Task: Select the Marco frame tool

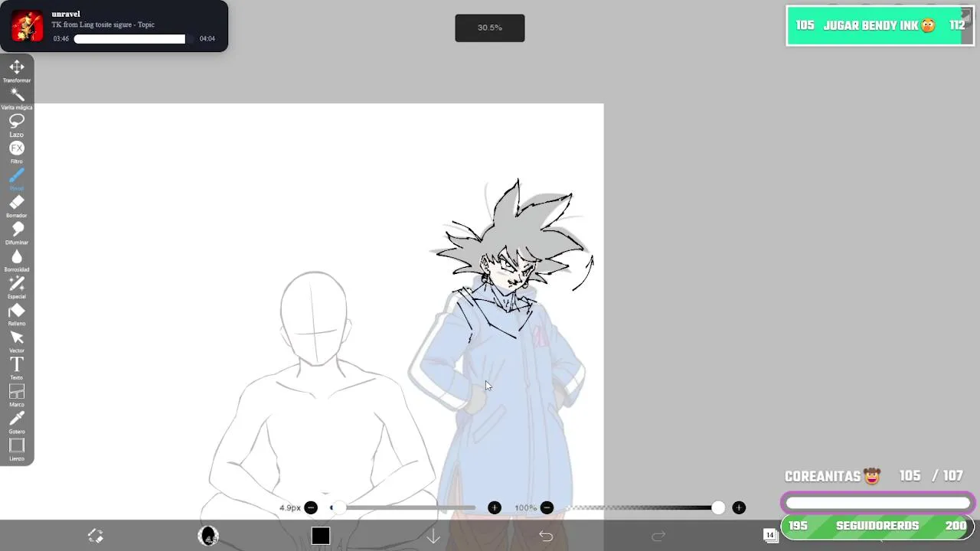Action: 17,395
